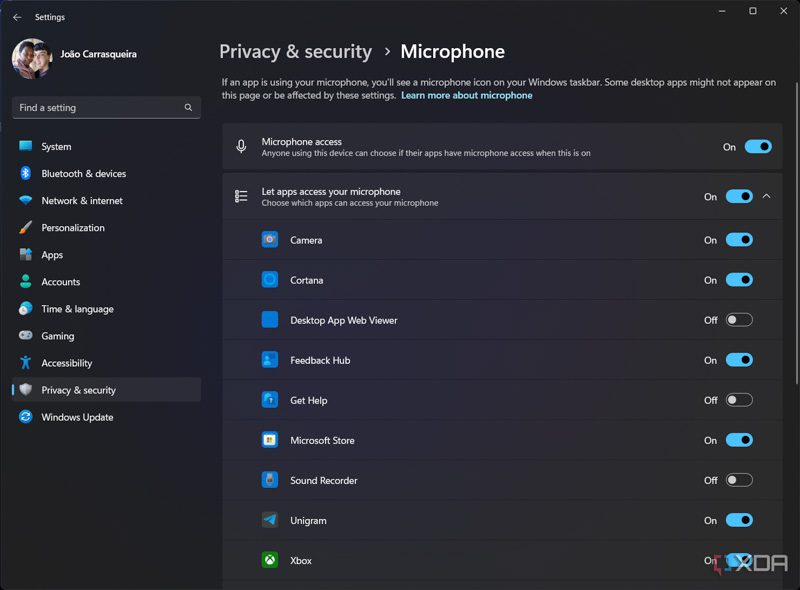The height and width of the screenshot is (590, 800).
Task: Click the Microphone page title
Action: click(453, 52)
